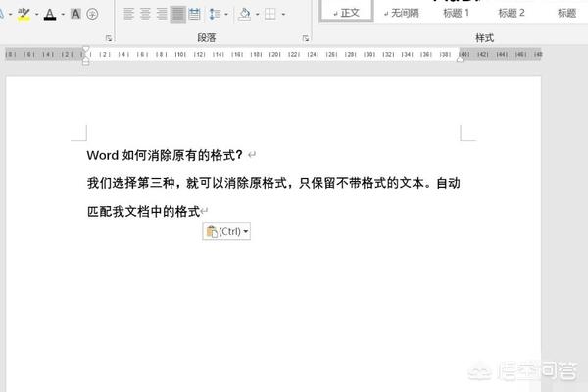Image resolution: width=588 pixels, height=392 pixels.
Task: Click the 段落 group label
Action: point(206,38)
